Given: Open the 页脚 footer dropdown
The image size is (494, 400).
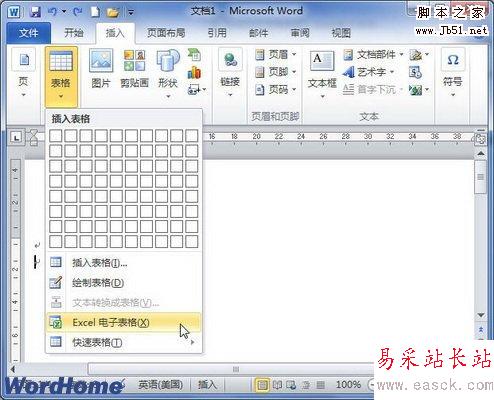Looking at the screenshot, I should click(275, 72).
